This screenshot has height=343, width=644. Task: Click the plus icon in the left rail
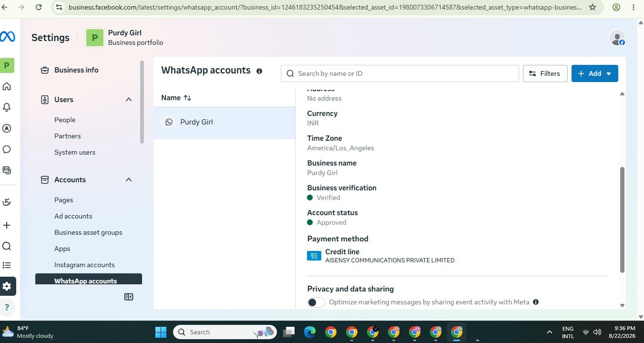point(7,225)
